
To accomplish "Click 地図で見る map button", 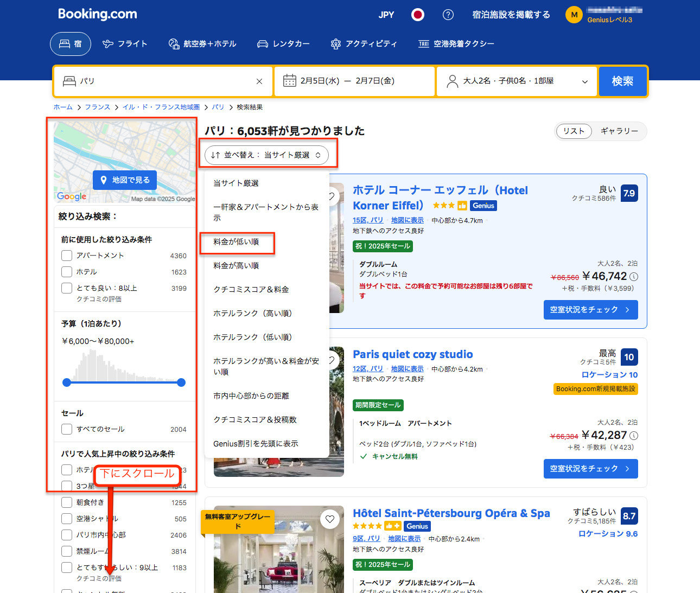I will pyautogui.click(x=125, y=180).
